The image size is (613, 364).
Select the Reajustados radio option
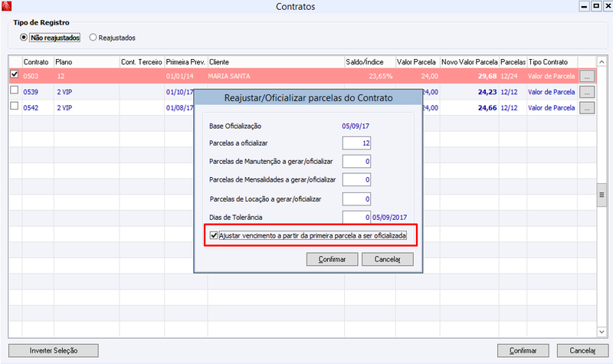(x=93, y=38)
